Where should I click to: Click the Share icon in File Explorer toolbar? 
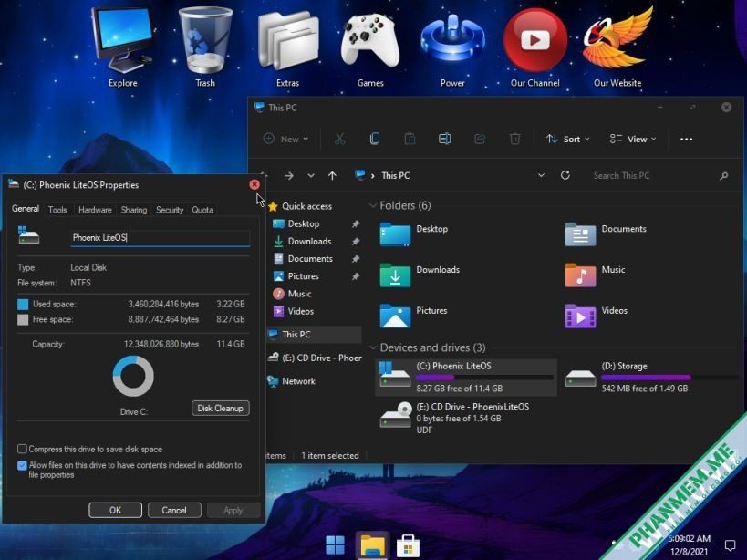tap(480, 139)
